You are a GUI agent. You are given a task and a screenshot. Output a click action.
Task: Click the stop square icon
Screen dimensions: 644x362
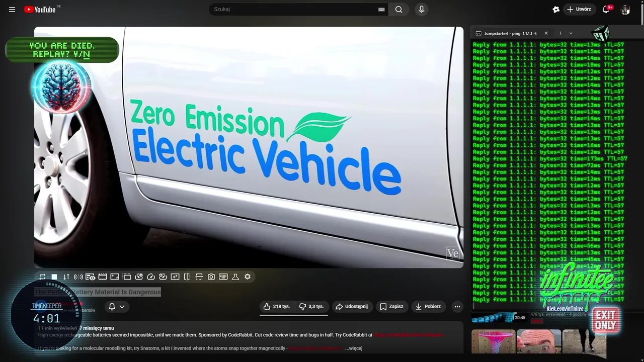[x=54, y=277]
